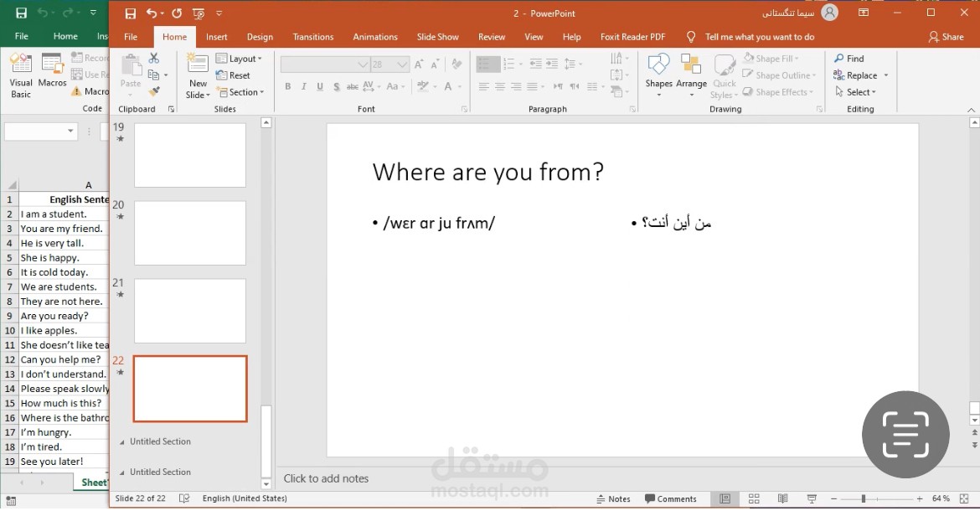980x511 pixels.
Task: Open Arrange menu
Action: pos(691,75)
